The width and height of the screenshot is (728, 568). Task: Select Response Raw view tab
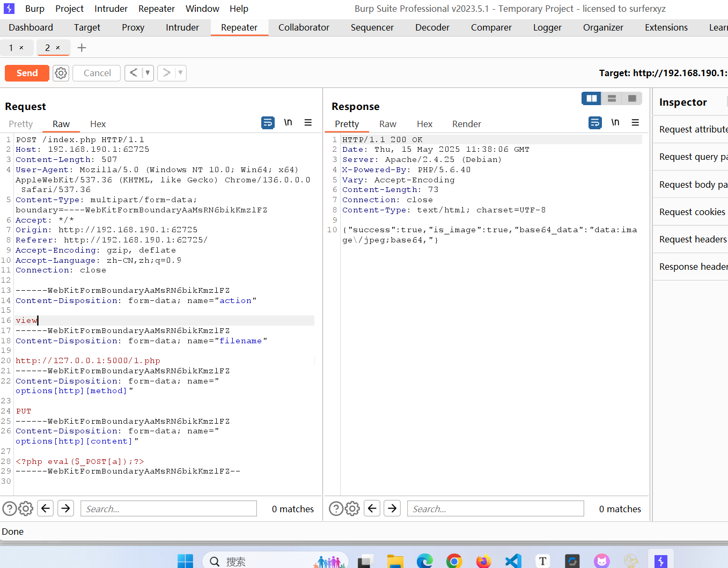coord(388,124)
